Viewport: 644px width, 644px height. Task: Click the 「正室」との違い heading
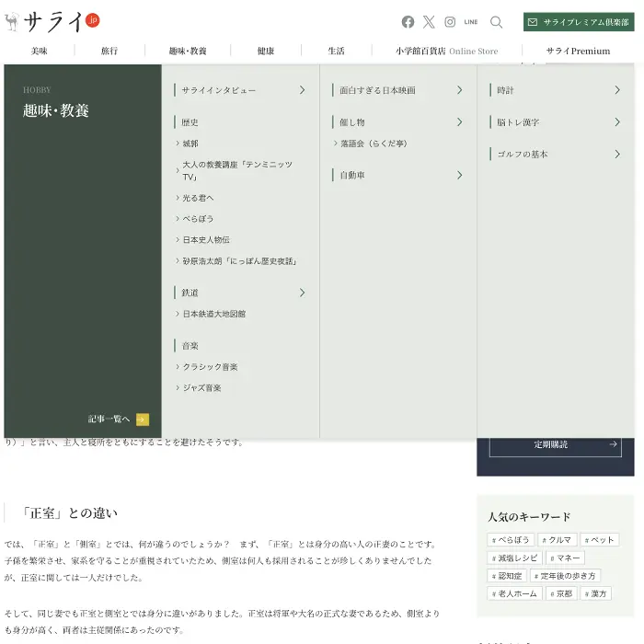[x=69, y=513]
